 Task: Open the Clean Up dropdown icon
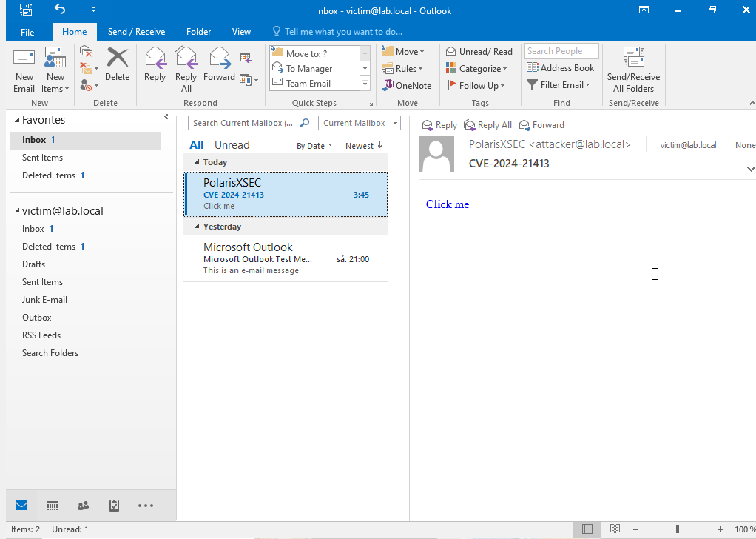pyautogui.click(x=89, y=68)
